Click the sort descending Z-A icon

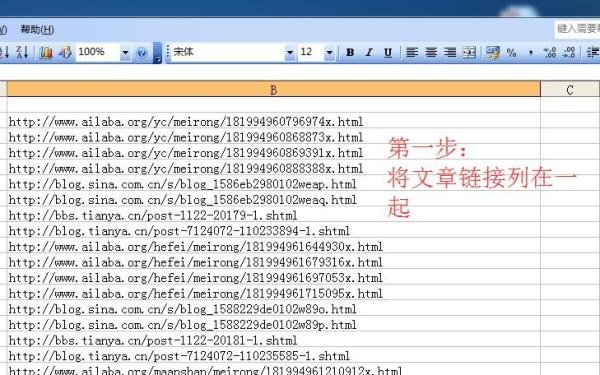22,52
